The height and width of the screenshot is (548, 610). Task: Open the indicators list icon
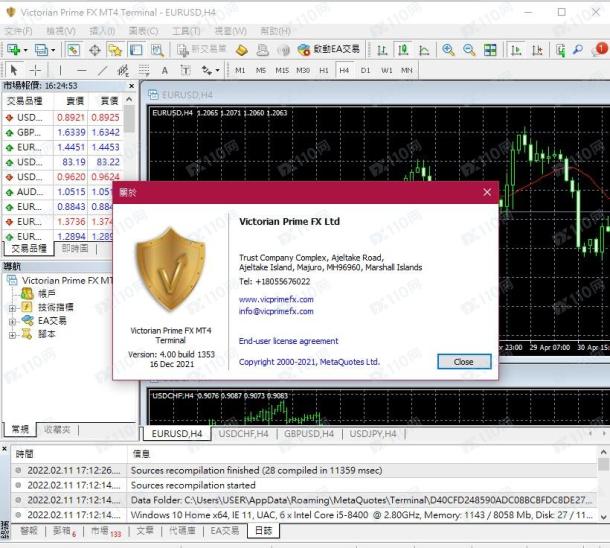[561, 50]
